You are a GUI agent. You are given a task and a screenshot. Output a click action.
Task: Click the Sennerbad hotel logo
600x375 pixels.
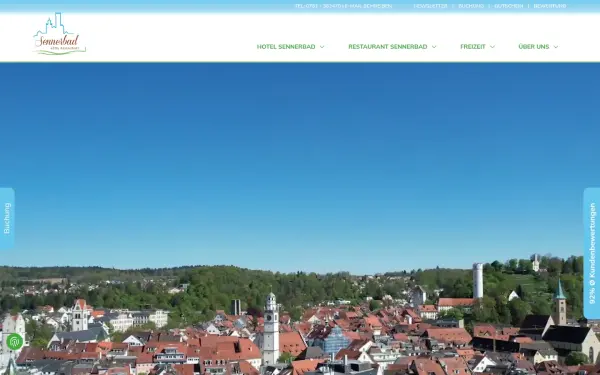tap(59, 34)
